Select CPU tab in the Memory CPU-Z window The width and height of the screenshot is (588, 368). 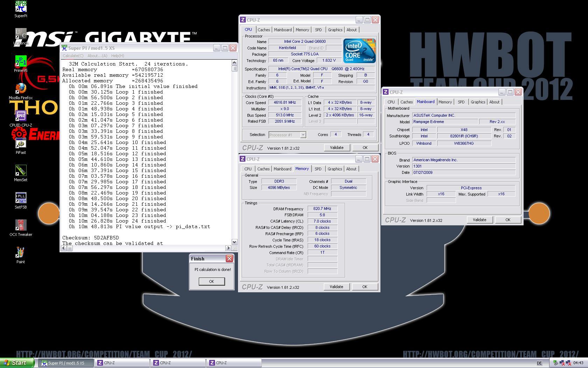pos(248,169)
